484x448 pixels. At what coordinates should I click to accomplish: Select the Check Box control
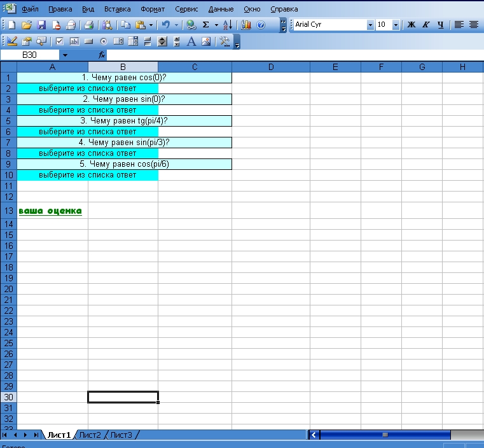[59, 41]
